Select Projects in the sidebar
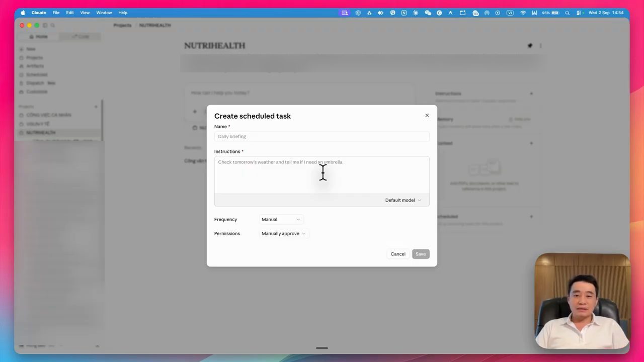 click(x=34, y=58)
